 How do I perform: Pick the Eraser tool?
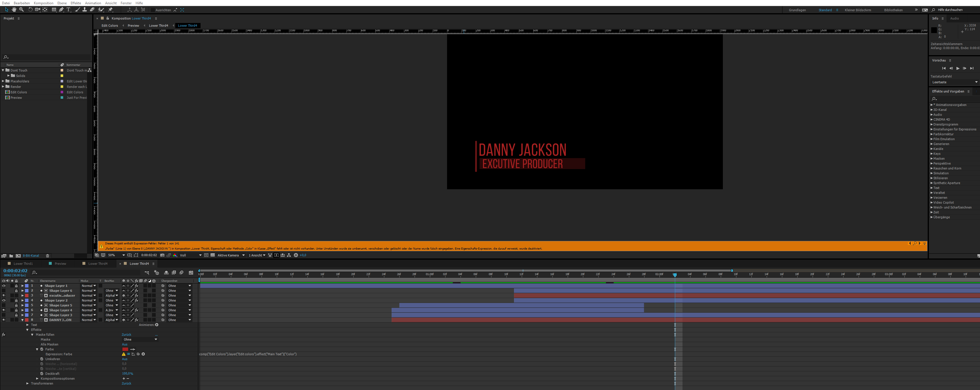click(92, 10)
